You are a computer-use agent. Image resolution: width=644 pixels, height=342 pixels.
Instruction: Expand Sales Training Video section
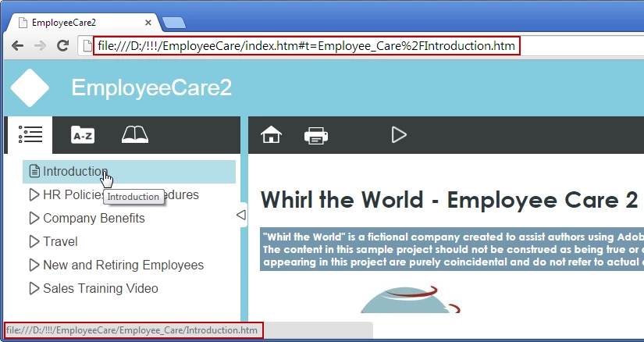click(34, 289)
